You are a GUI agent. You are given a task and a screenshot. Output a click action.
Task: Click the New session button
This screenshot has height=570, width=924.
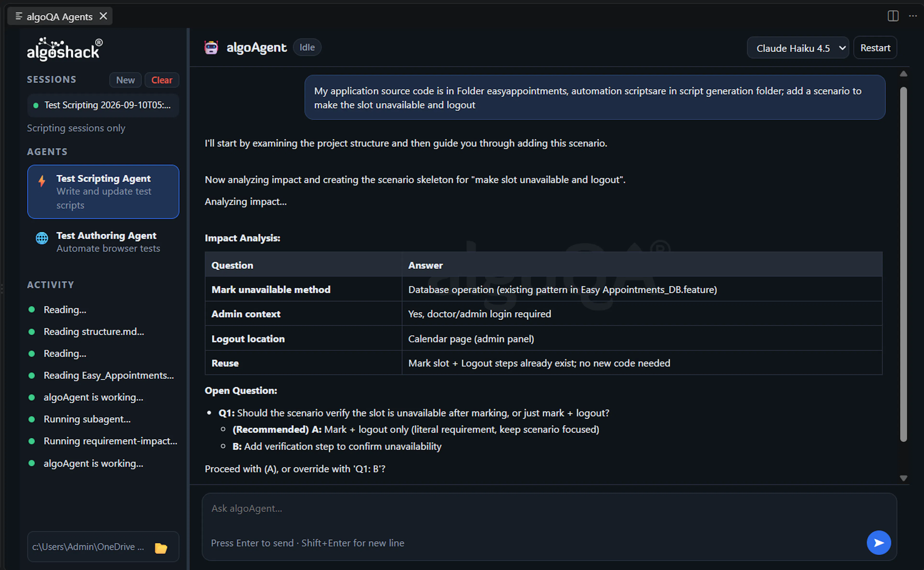(x=125, y=80)
